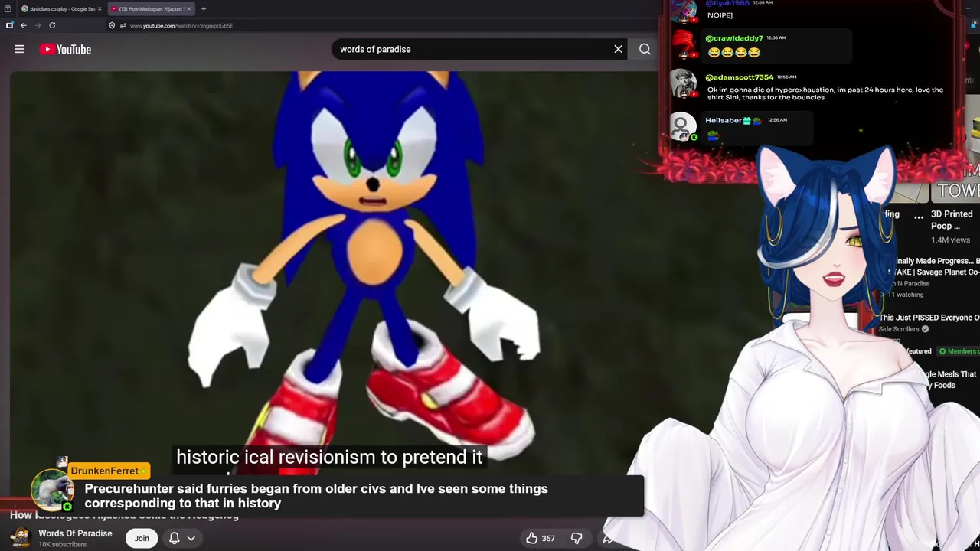Click adamscott7354's chat avatar
The image size is (980, 551).
[x=684, y=83]
